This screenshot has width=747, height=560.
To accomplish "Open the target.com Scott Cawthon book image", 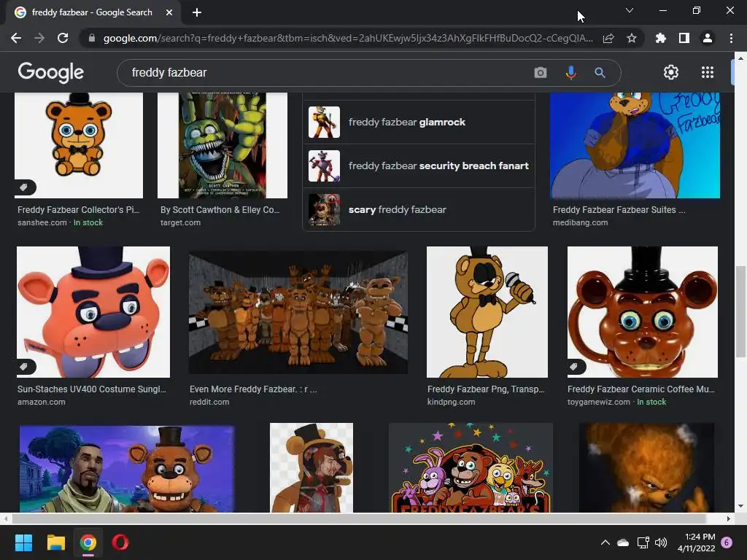I will (x=222, y=145).
